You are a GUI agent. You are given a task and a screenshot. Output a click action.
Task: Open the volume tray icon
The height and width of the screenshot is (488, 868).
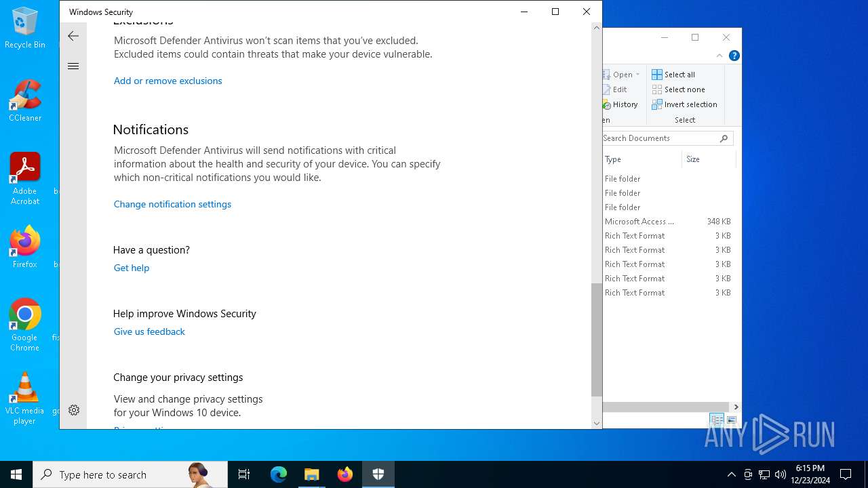click(780, 474)
